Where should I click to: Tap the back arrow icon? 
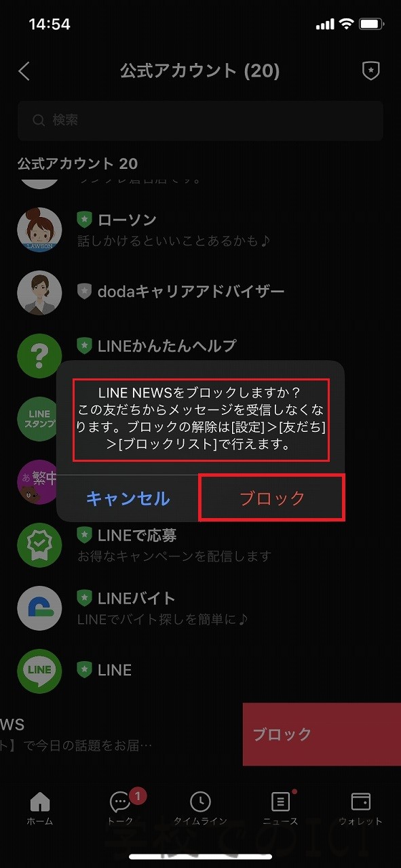[x=24, y=71]
